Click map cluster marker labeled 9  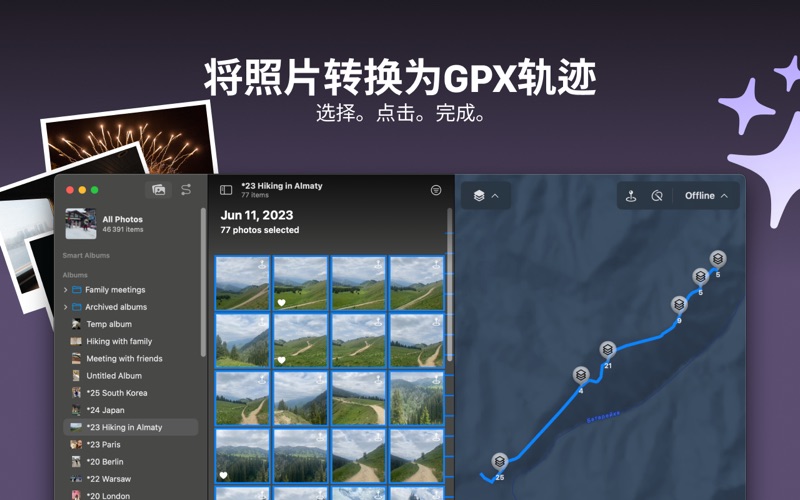pyautogui.click(x=679, y=305)
